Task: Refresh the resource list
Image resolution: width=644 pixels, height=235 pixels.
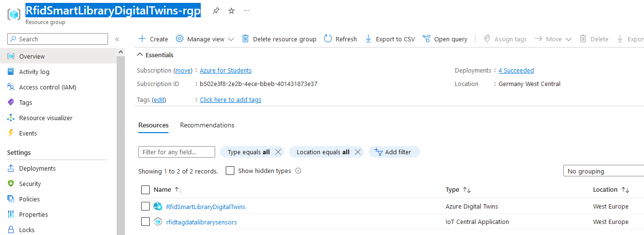Action: (340, 39)
